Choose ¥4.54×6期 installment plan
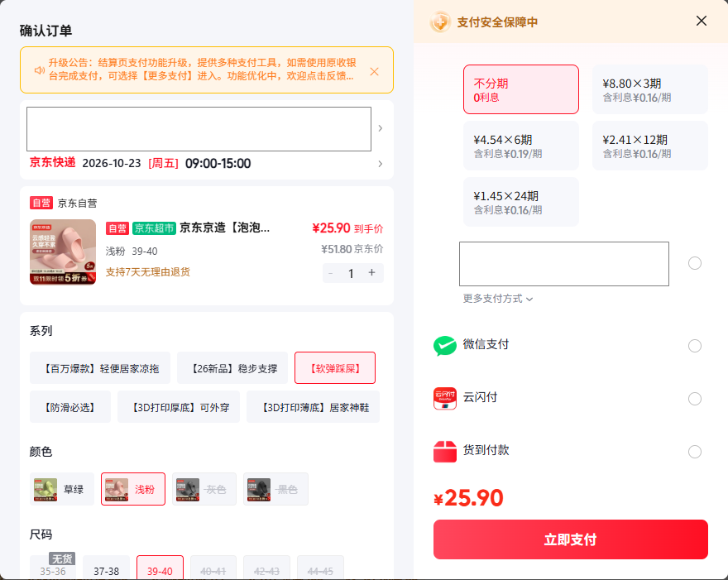 point(521,146)
